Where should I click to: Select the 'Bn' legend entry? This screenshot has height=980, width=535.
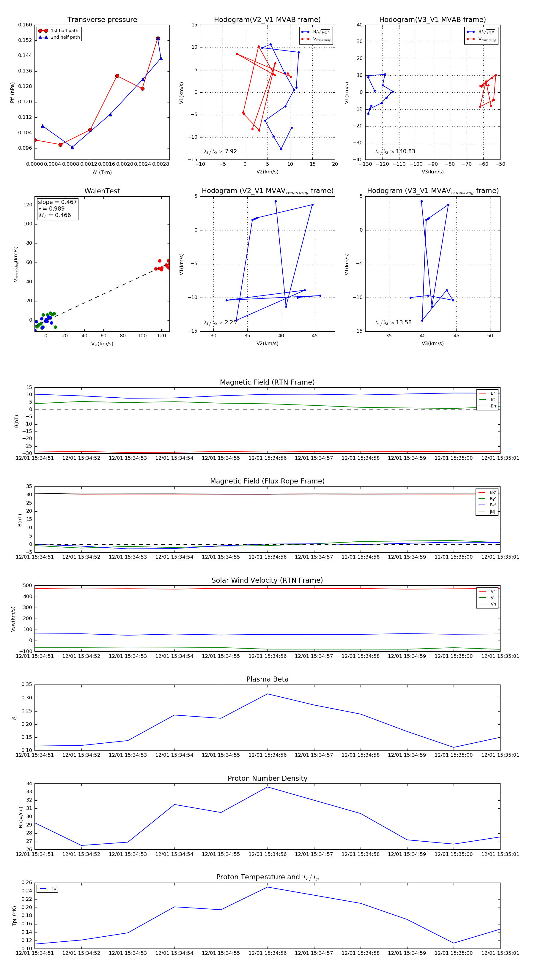point(487,406)
